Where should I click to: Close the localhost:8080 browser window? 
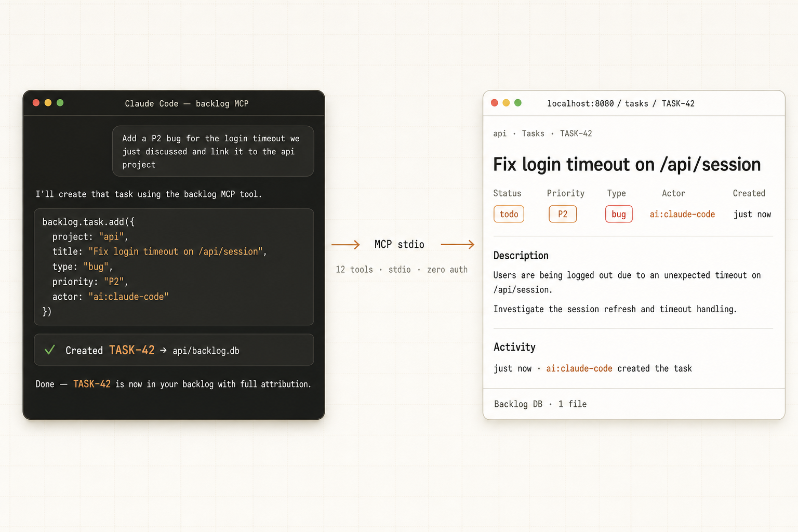495,103
